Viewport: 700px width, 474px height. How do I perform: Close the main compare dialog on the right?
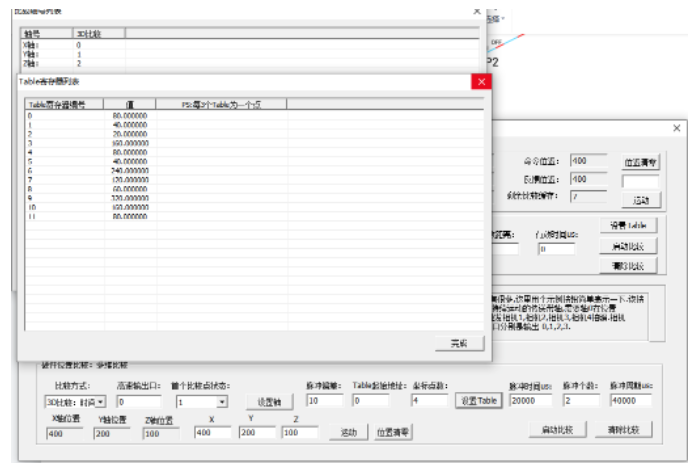click(x=677, y=128)
